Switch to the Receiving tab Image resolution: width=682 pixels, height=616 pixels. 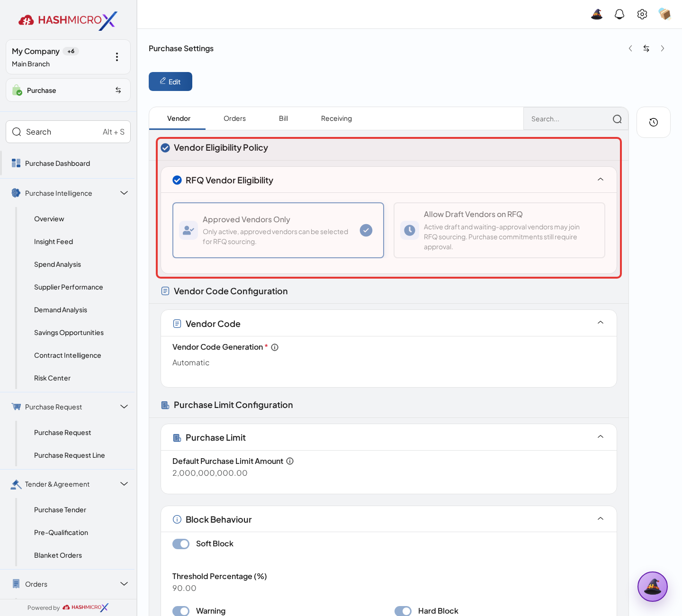pos(336,118)
